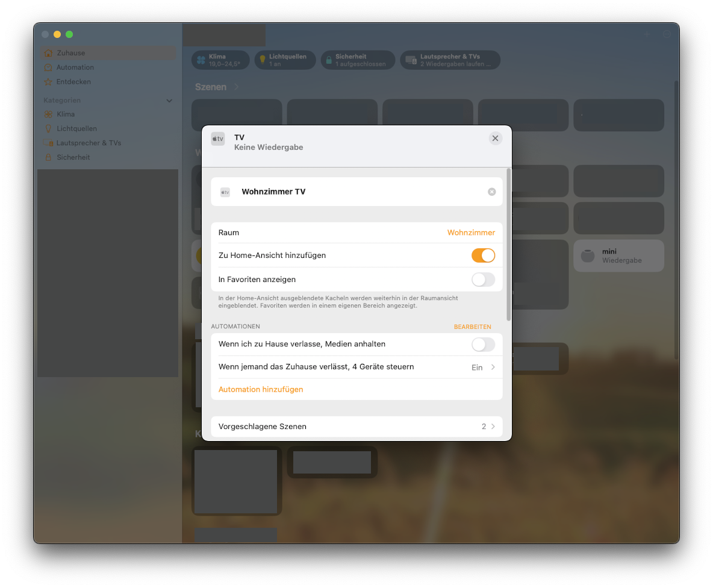
Task: Select Zuhause in the sidebar
Action: tap(108, 53)
